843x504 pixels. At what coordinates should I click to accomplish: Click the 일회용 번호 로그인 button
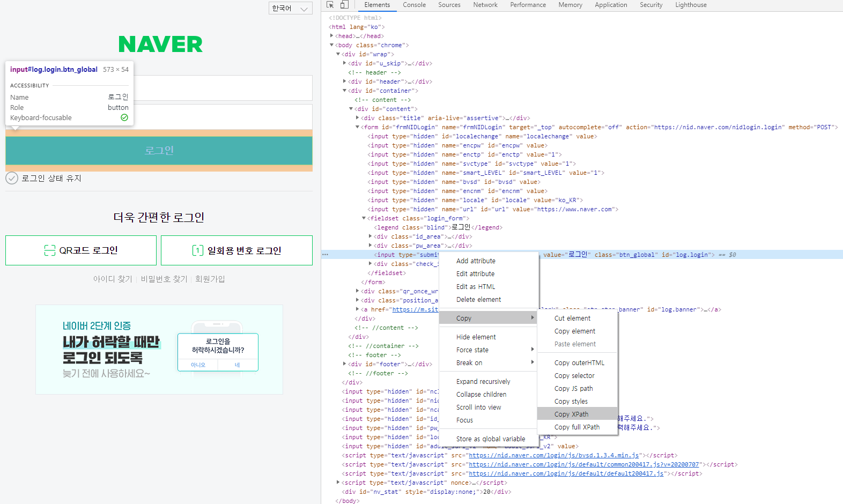(236, 250)
